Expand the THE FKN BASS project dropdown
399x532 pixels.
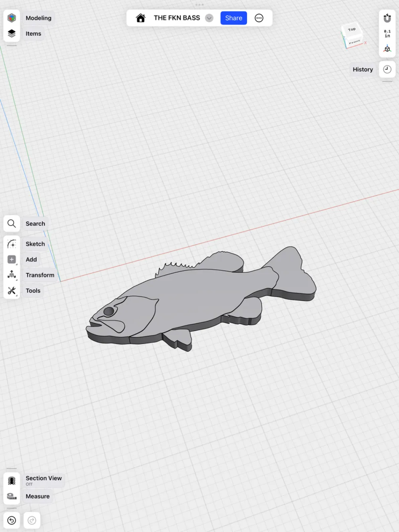coord(209,18)
